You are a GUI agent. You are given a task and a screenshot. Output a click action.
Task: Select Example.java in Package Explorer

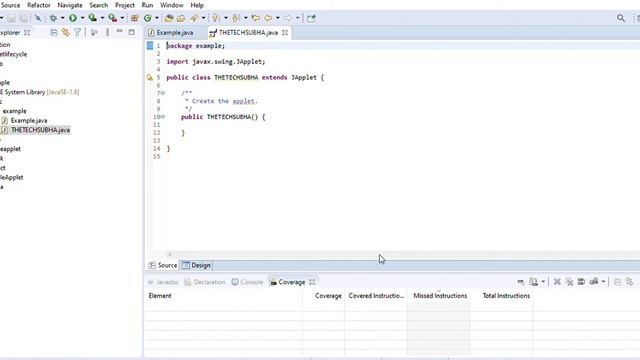pos(29,120)
